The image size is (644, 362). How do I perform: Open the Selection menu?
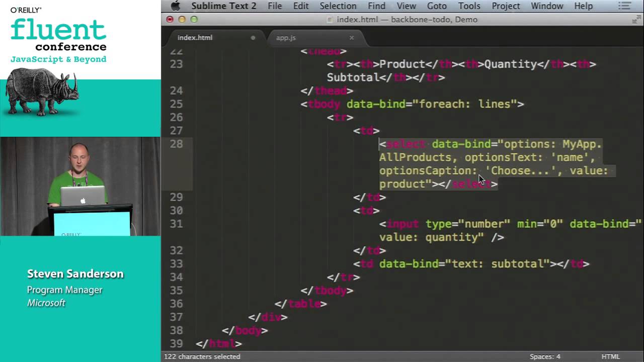(338, 6)
